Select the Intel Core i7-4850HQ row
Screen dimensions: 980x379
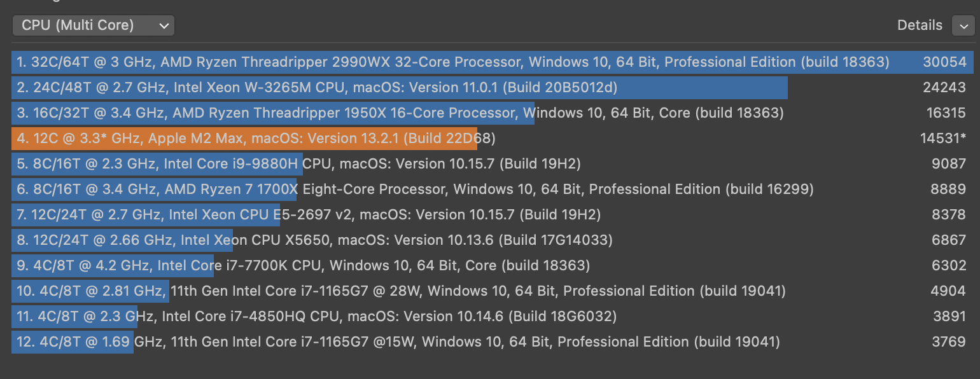pyautogui.click(x=493, y=317)
